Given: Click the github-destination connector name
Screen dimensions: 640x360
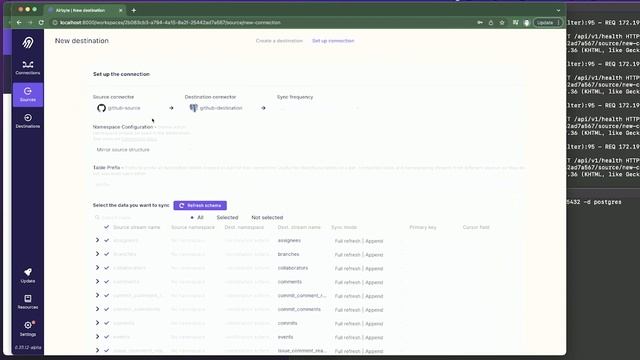Looking at the screenshot, I should click(x=221, y=108).
